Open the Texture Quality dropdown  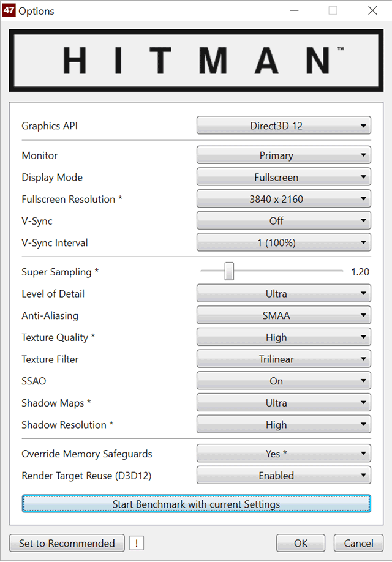coord(284,337)
